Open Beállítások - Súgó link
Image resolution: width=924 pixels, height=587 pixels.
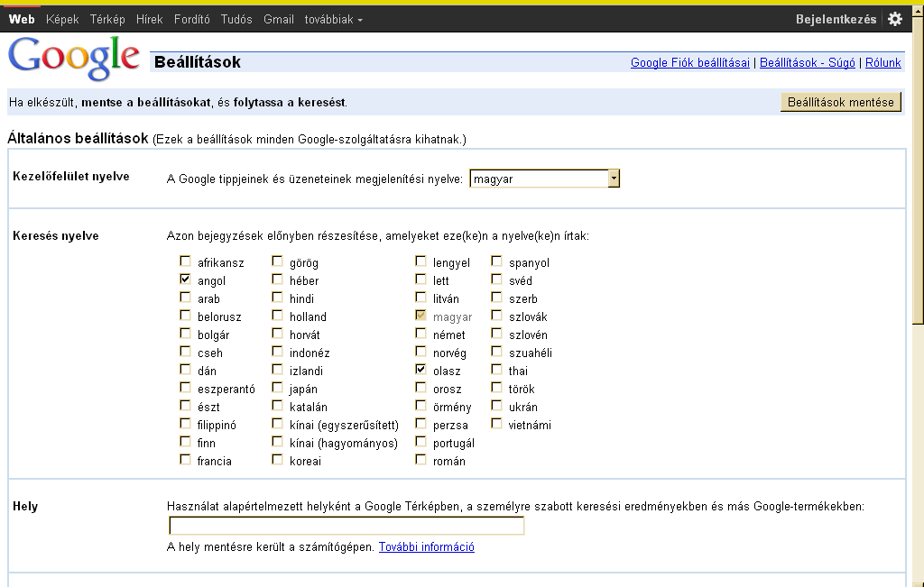tap(808, 63)
